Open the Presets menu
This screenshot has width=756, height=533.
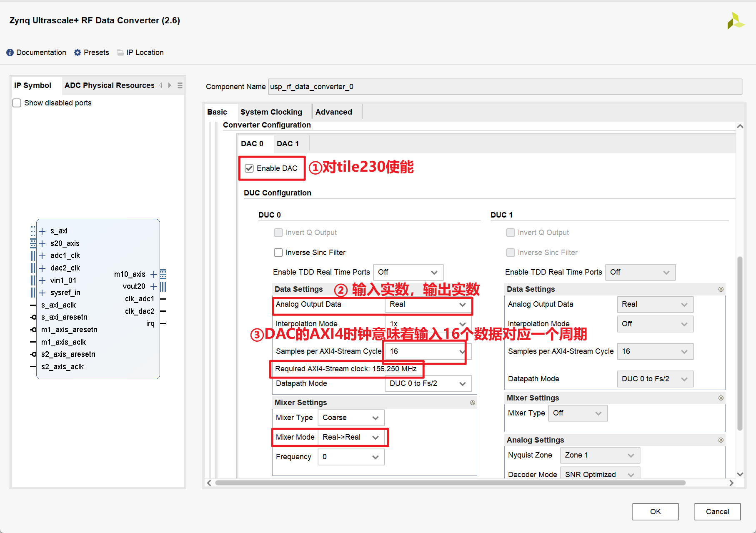96,53
